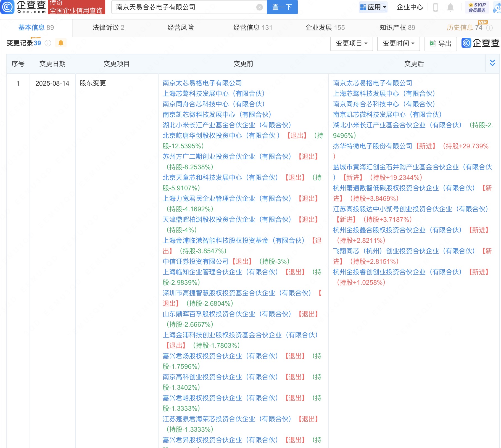Image resolution: width=501 pixels, height=448 pixels.
Task: Open the notifications bell in the header
Action: pos(450,7)
